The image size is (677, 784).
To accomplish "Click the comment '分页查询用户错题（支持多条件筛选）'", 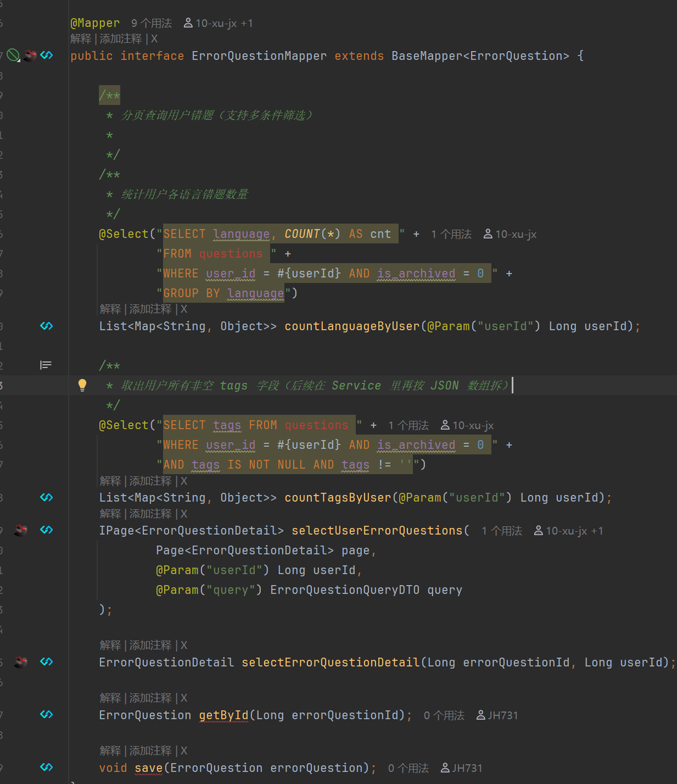I will click(x=217, y=115).
